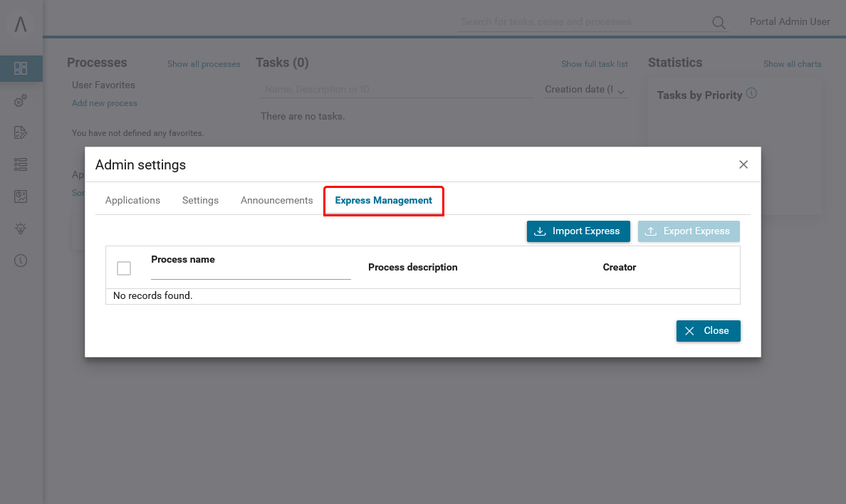Click the Tasks by Priority title

click(x=700, y=95)
